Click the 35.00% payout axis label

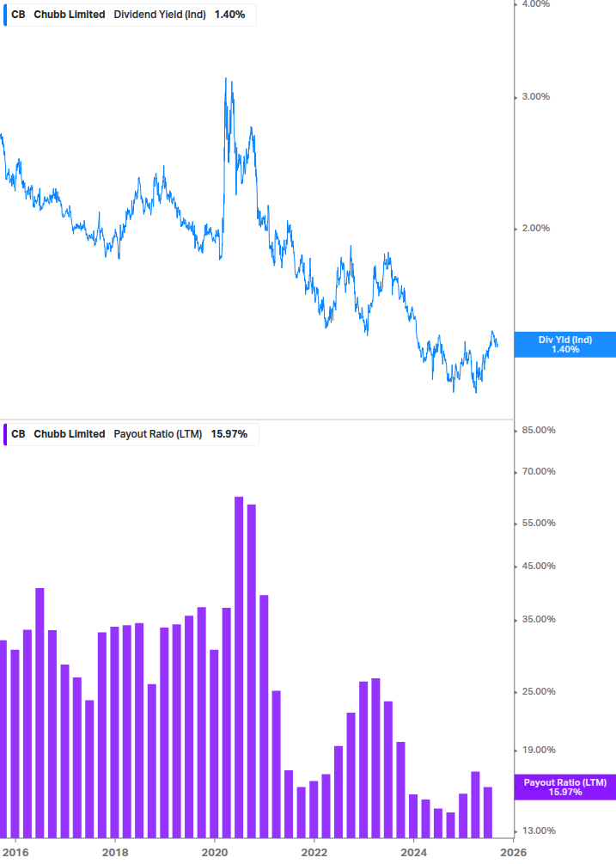(x=539, y=619)
